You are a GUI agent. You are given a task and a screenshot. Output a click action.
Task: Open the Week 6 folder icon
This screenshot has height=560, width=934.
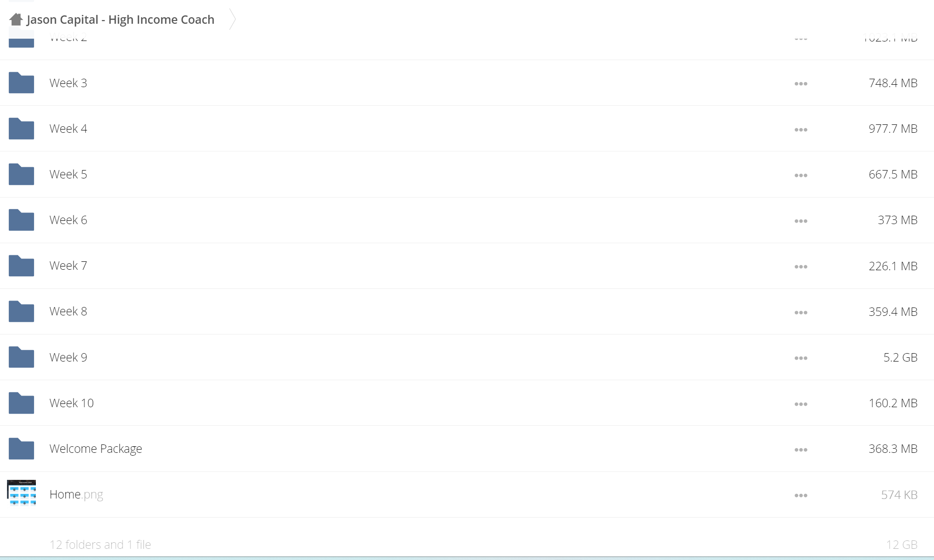tap(21, 219)
